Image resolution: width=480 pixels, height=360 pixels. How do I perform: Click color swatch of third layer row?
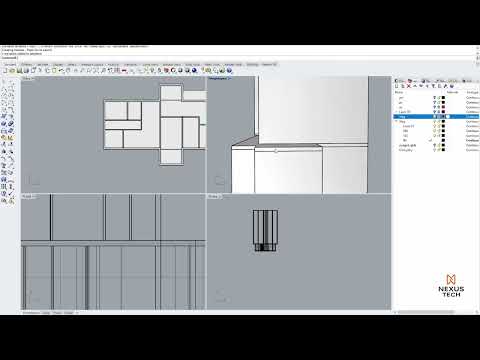(443, 107)
